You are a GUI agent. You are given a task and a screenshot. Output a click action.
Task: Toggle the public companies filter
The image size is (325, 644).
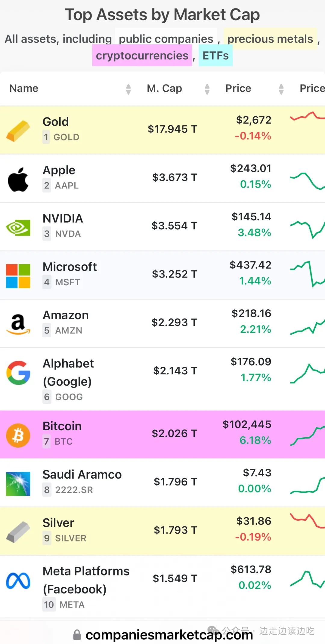tap(166, 39)
